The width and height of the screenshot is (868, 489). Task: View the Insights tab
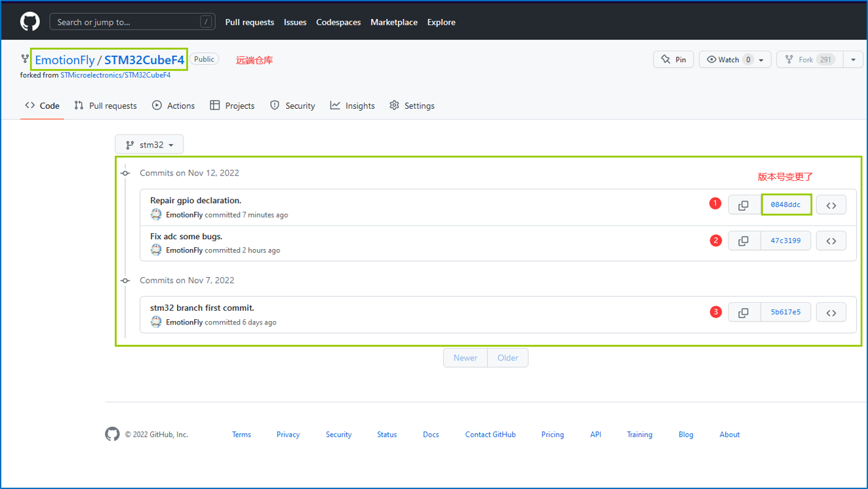click(353, 106)
